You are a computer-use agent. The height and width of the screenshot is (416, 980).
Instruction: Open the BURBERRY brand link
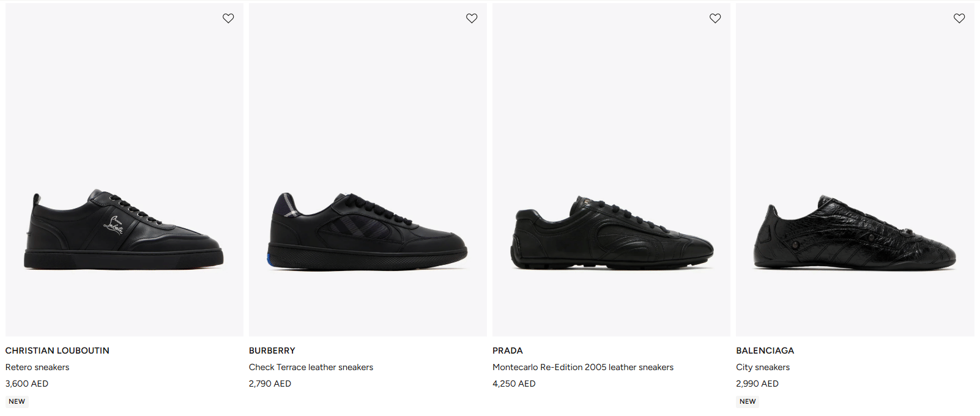click(x=272, y=351)
